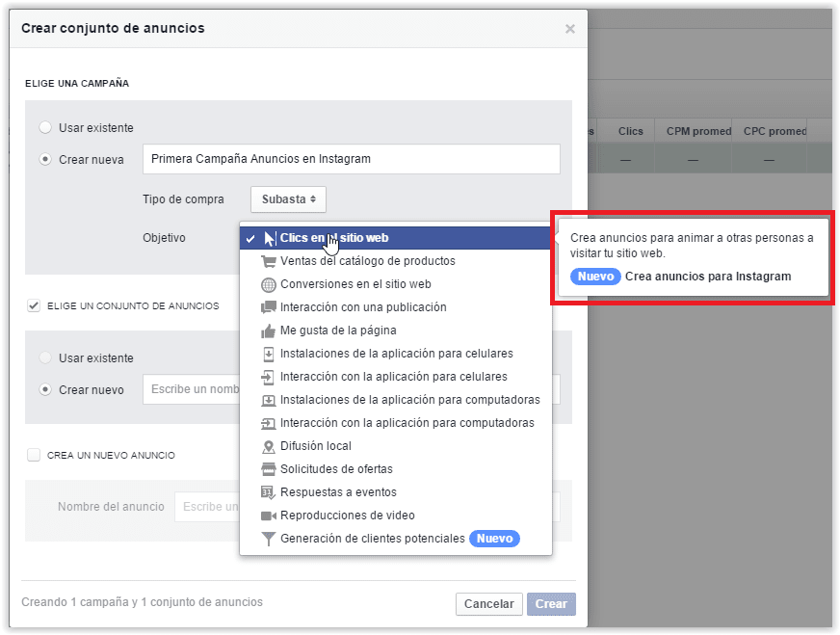Click the shopping cart icon for catalog sales
Viewport: 840px width, 635px height.
click(269, 261)
